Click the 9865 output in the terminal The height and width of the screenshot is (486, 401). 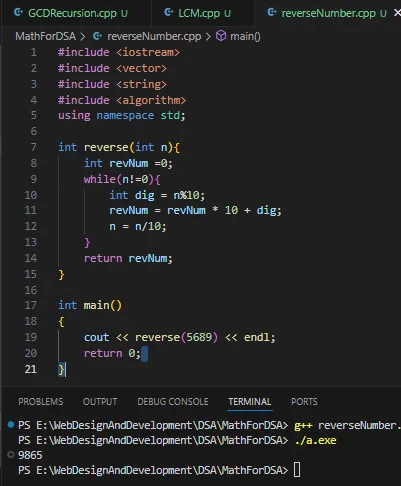(x=30, y=455)
